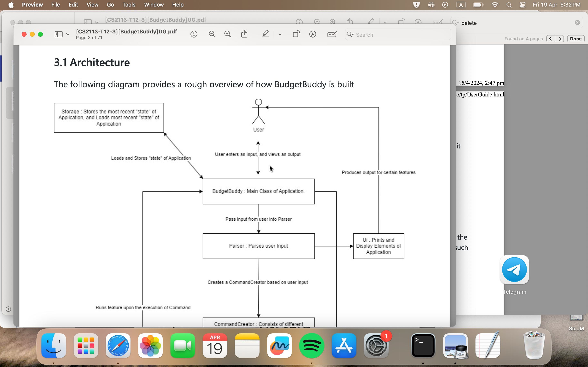
Task: Clear the 'delete' search text
Action: [x=577, y=23]
